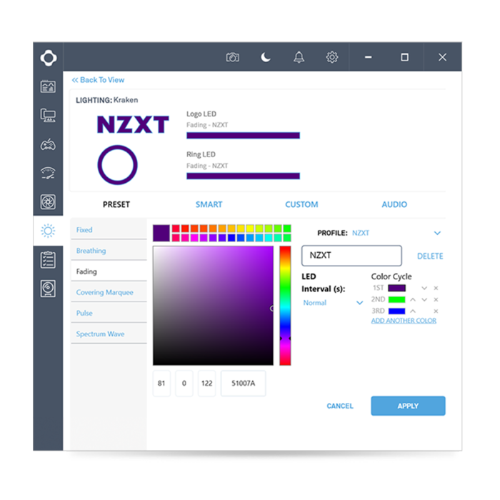Open settings gear icon in title bar

click(x=332, y=57)
